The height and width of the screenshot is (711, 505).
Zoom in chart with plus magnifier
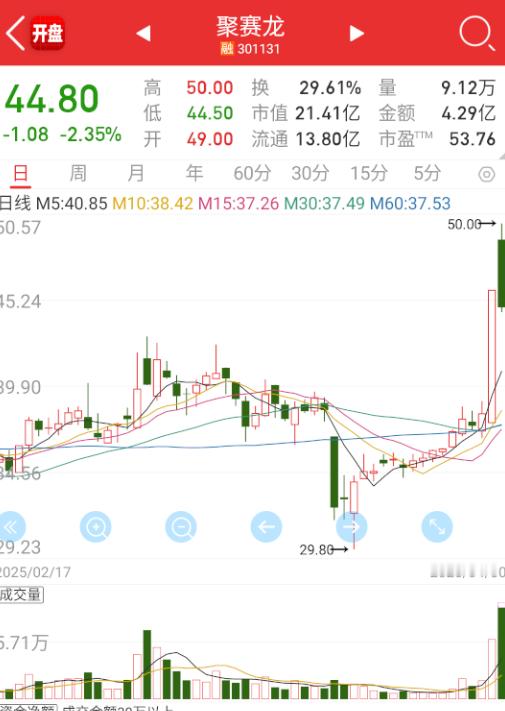click(x=96, y=527)
